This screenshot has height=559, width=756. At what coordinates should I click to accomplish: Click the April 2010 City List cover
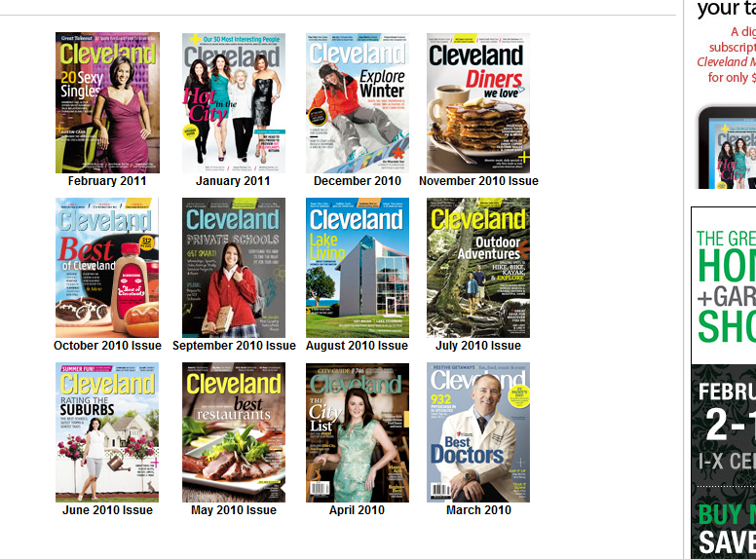[358, 432]
